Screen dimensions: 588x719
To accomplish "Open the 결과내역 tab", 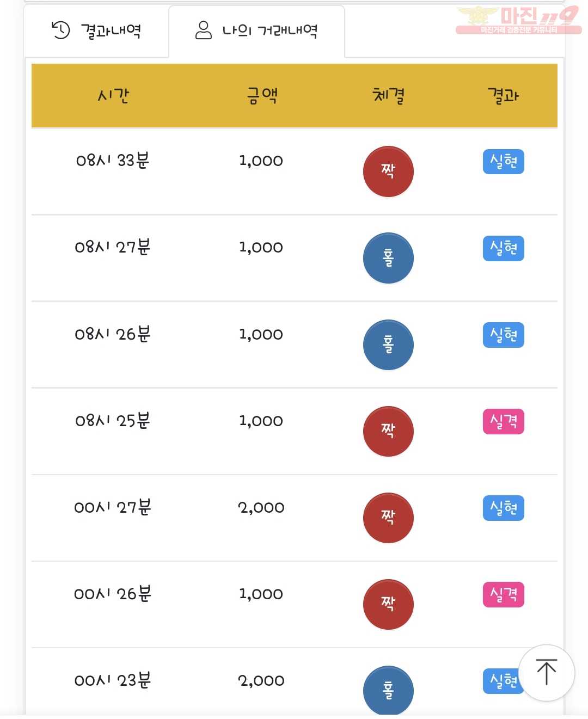I will [x=96, y=30].
